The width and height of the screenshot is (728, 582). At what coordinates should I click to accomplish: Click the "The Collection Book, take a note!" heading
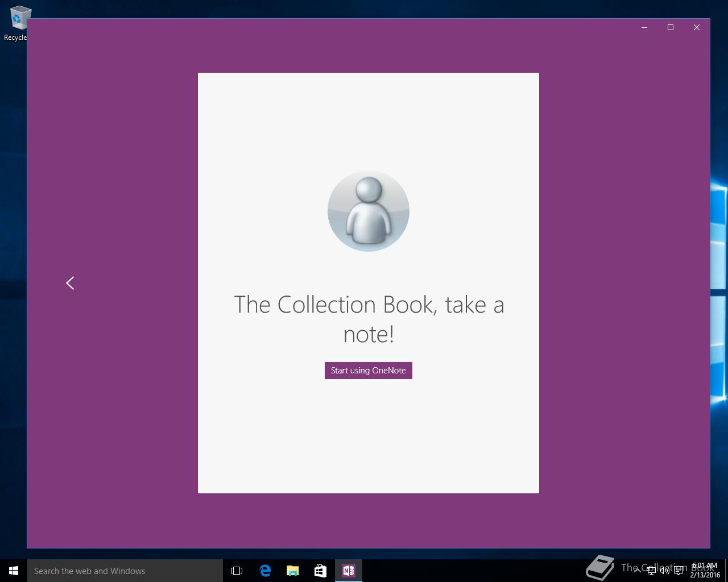(x=369, y=319)
